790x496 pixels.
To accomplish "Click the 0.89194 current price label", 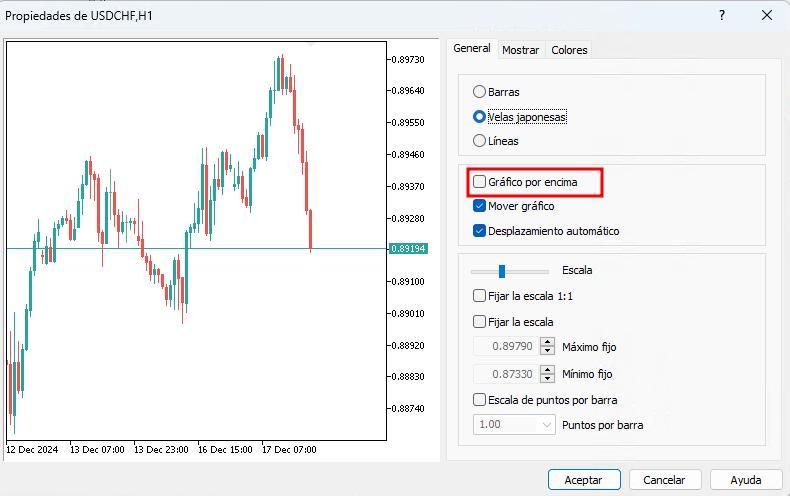I will pos(408,249).
